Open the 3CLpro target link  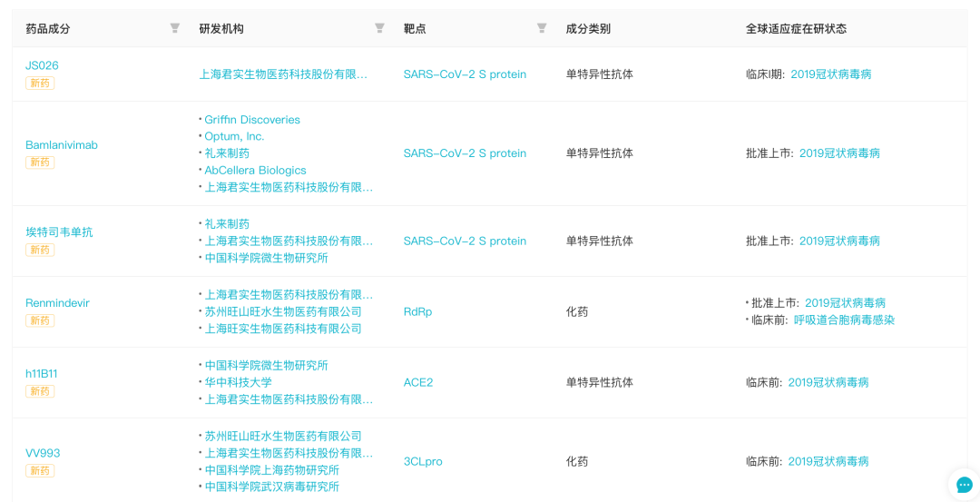click(x=423, y=461)
